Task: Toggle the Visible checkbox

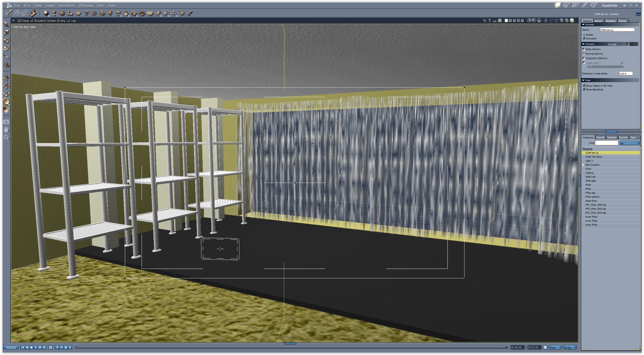Action: (x=584, y=35)
